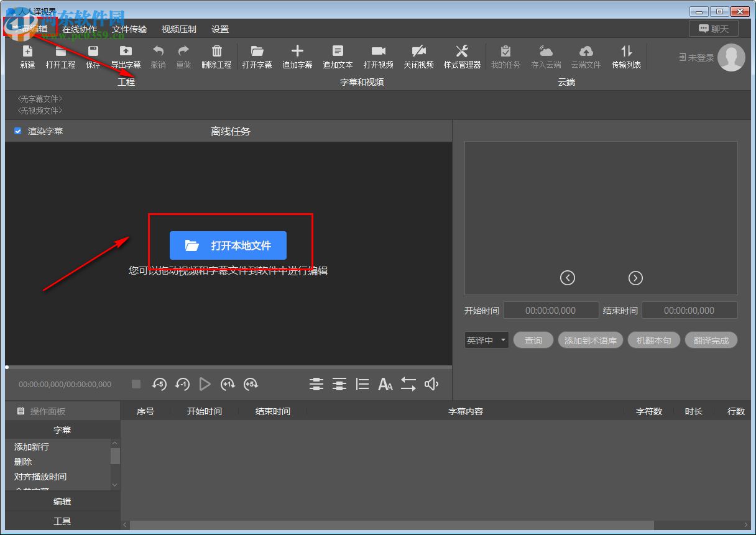Click the video progress slider handle
756x535 pixels.
(7, 367)
